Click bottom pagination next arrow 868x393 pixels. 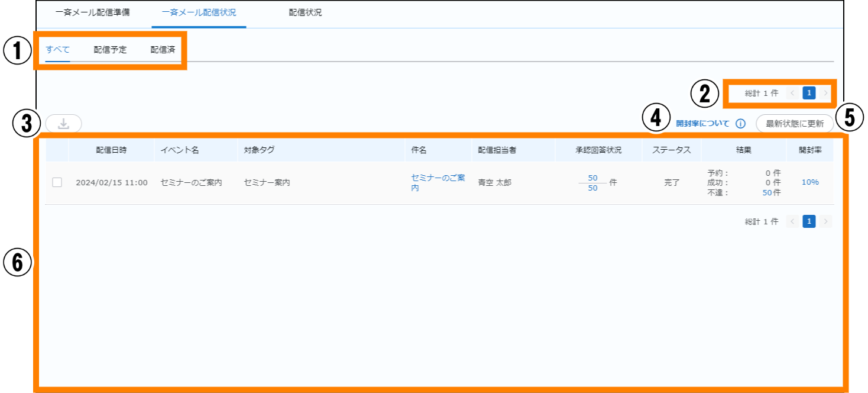coord(826,221)
